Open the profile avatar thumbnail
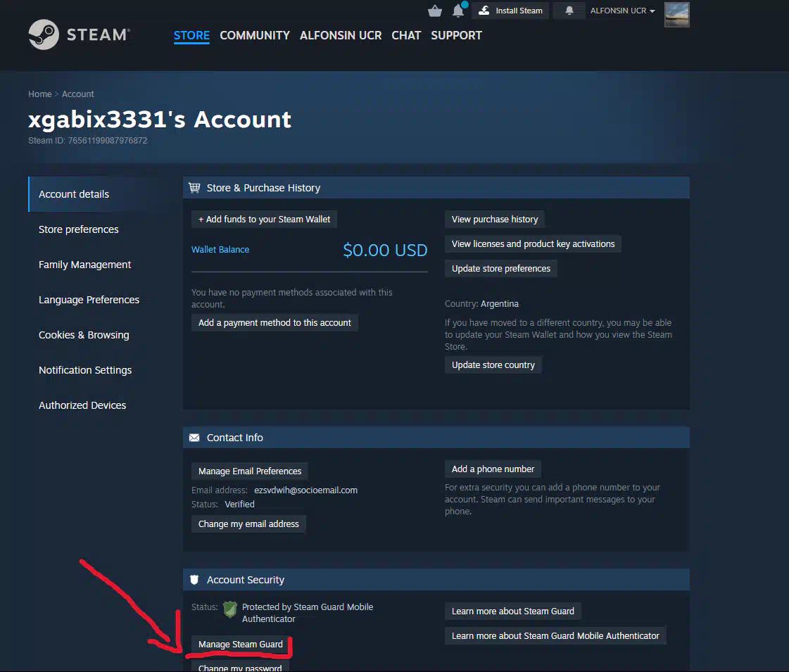This screenshot has height=672, width=789. pyautogui.click(x=676, y=14)
